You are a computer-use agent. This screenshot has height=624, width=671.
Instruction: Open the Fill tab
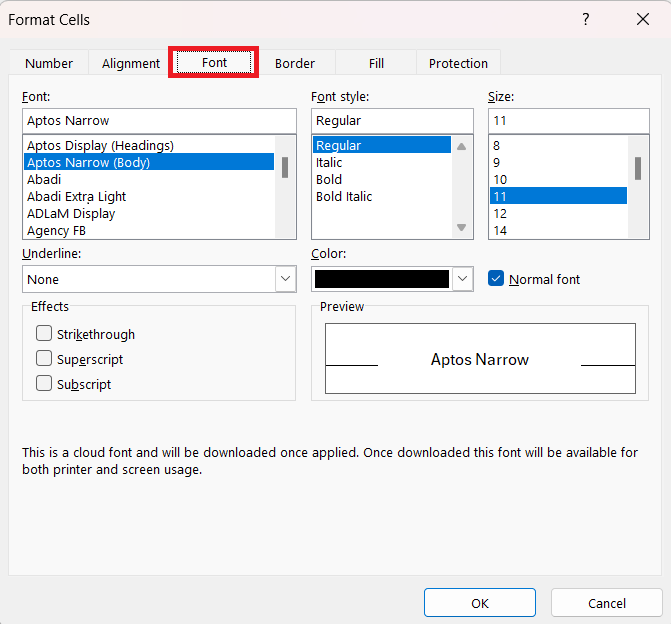[x=376, y=63]
